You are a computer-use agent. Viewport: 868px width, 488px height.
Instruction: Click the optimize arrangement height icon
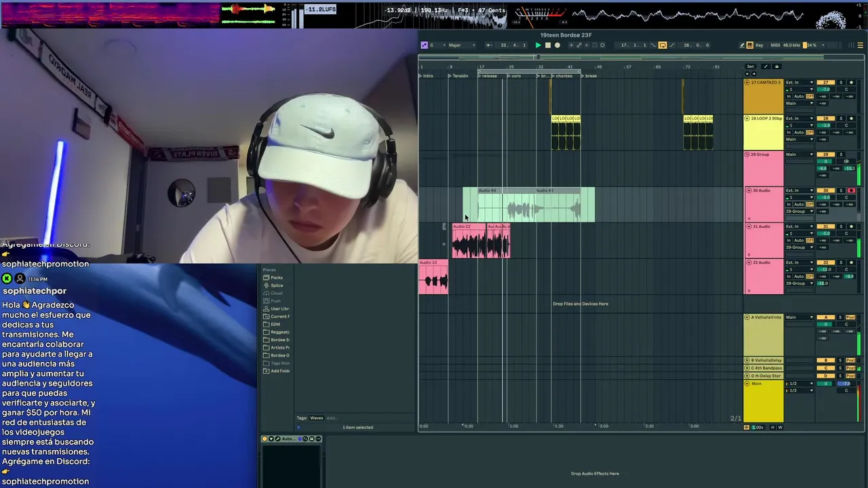[x=766, y=66]
